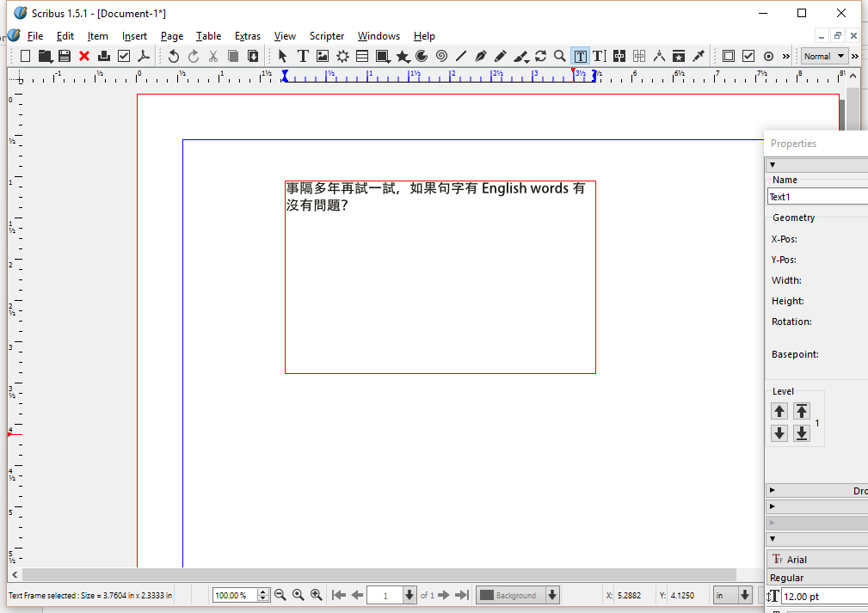Open the Insert menu

tap(134, 36)
